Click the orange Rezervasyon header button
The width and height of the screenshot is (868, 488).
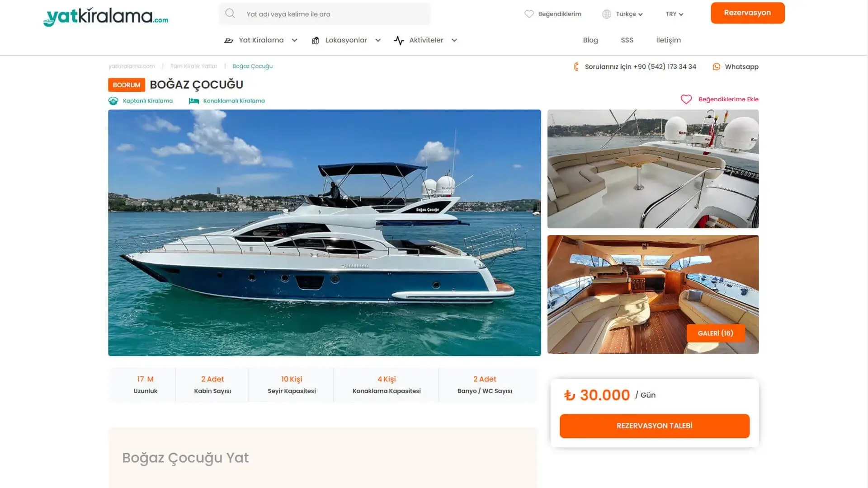coord(747,13)
